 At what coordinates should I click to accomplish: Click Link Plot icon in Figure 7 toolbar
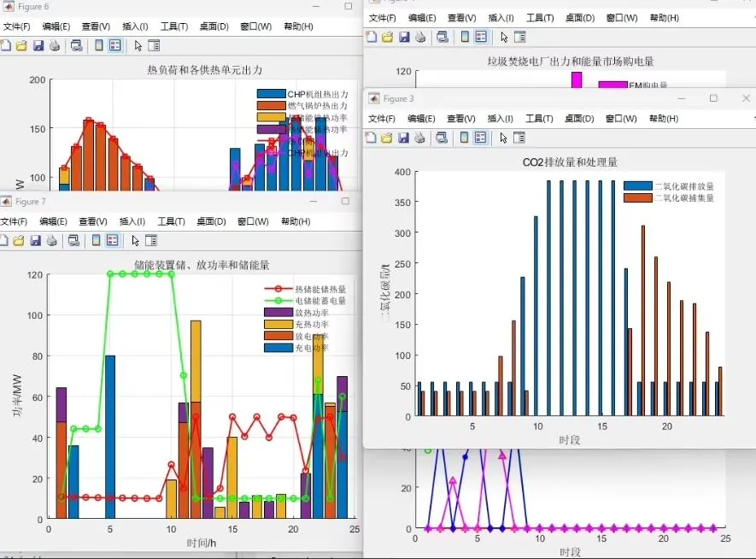[73, 241]
